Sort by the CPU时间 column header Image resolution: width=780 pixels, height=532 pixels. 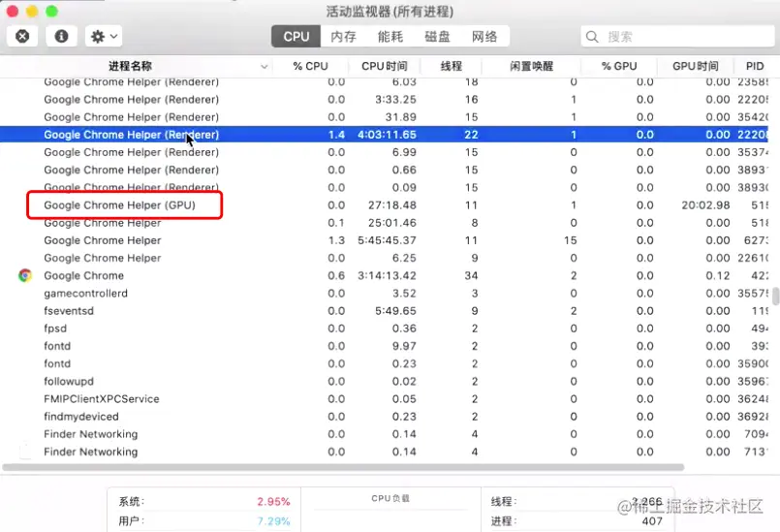click(x=384, y=66)
